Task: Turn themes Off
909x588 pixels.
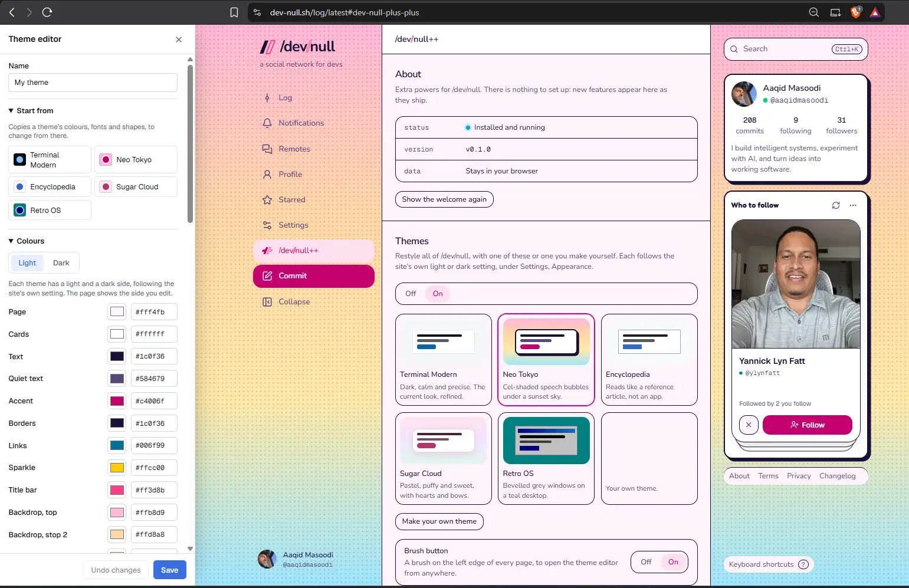Action: pyautogui.click(x=411, y=294)
